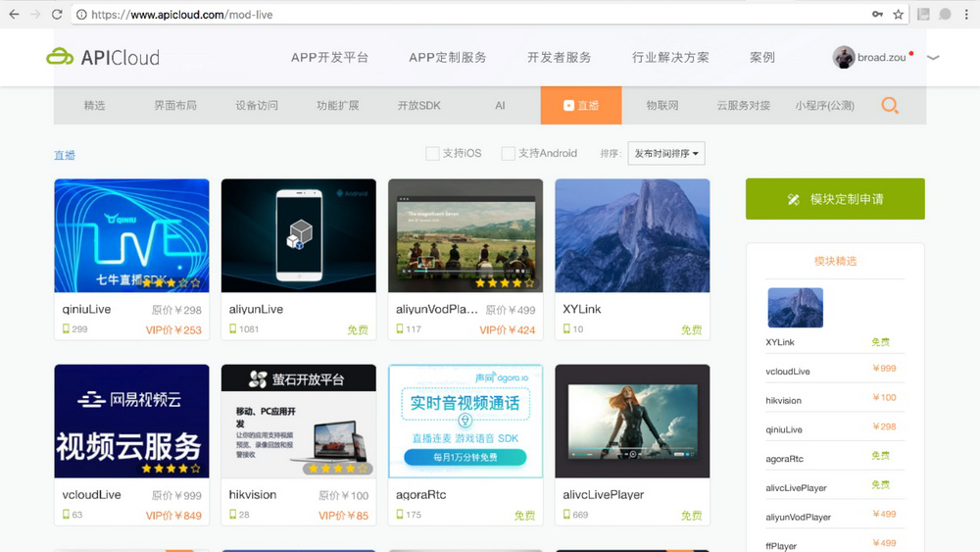Switch to the 开放SDK category tab
Image resolution: width=980 pixels, height=552 pixels.
coord(418,105)
